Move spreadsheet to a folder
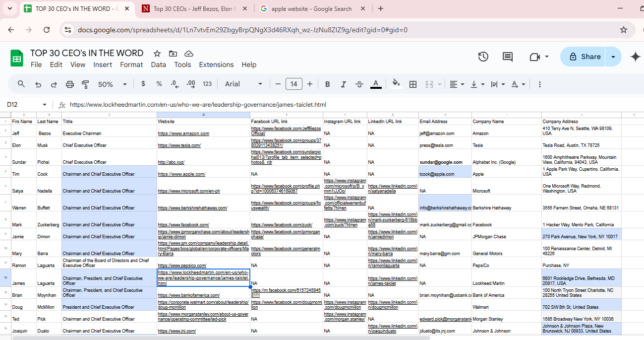Screen dimensions: 644x340 pos(173,54)
